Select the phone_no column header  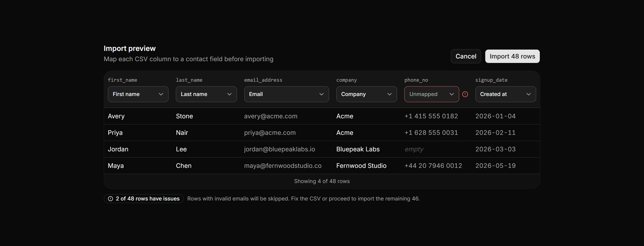416,80
